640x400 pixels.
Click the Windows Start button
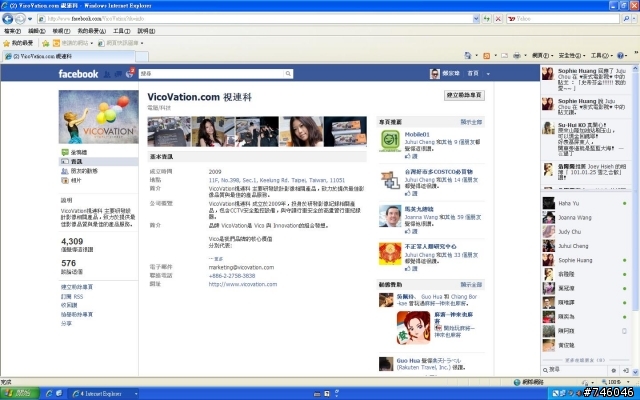coord(20,393)
